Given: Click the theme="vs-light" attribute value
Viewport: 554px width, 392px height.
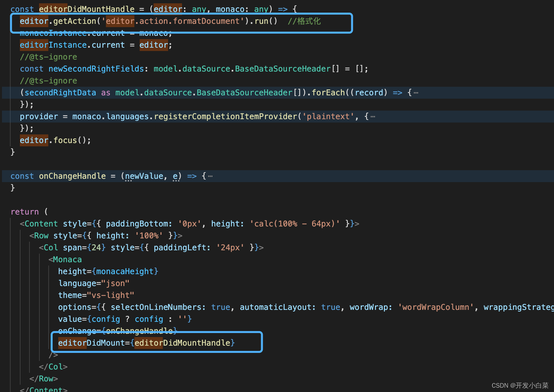Looking at the screenshot, I should click(x=111, y=295).
